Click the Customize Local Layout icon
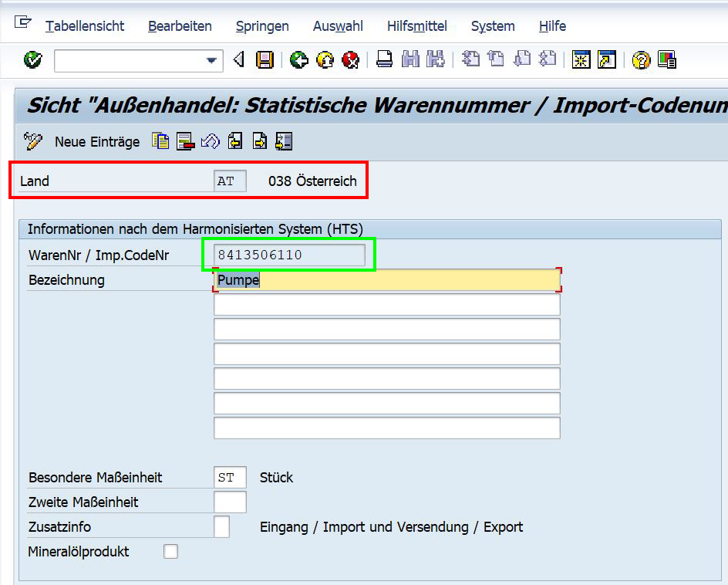Image resolution: width=728 pixels, height=585 pixels. point(667,60)
